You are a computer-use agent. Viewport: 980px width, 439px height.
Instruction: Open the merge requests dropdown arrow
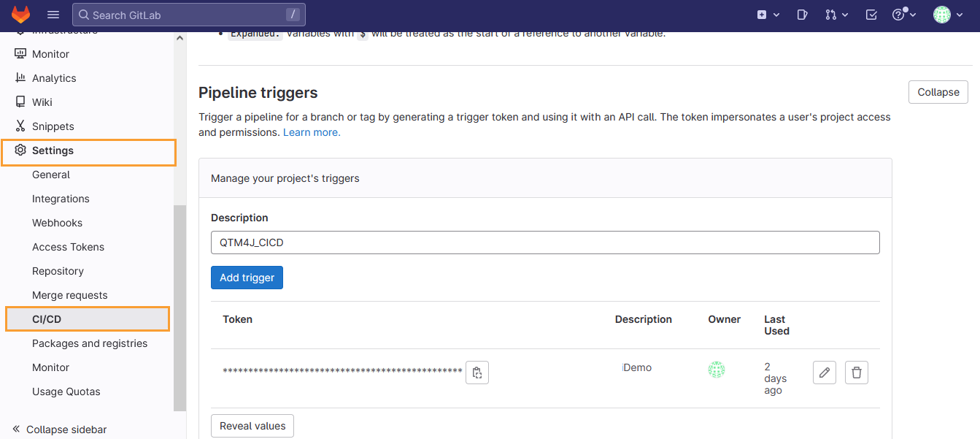[x=845, y=14]
